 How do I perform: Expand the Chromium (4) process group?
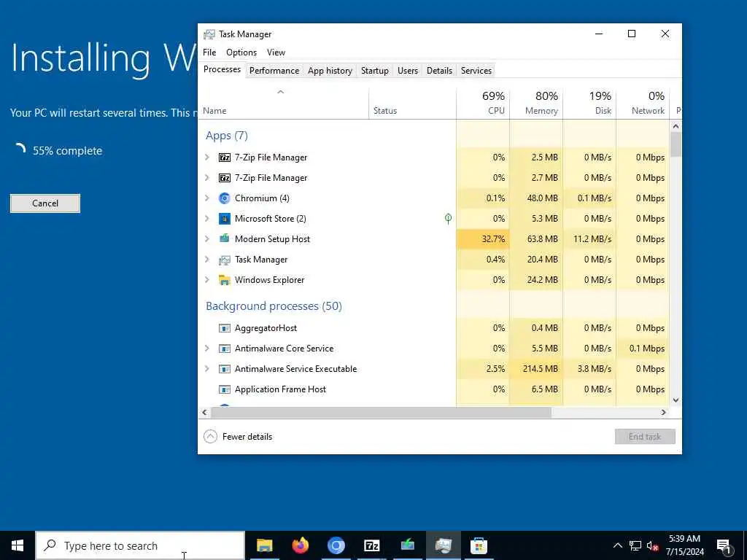coord(206,198)
